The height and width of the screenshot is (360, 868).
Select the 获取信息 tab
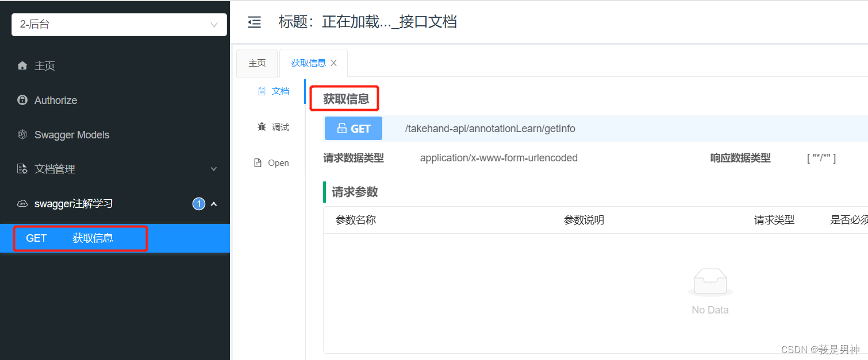pyautogui.click(x=308, y=63)
